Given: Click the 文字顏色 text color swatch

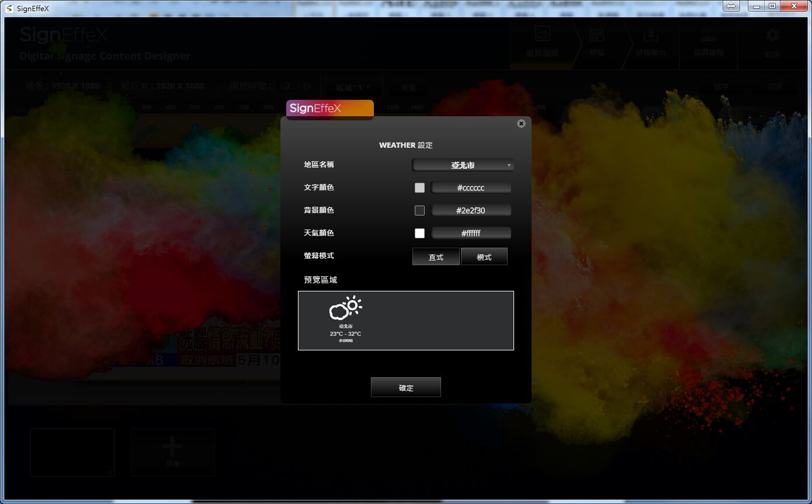Looking at the screenshot, I should click(x=419, y=188).
